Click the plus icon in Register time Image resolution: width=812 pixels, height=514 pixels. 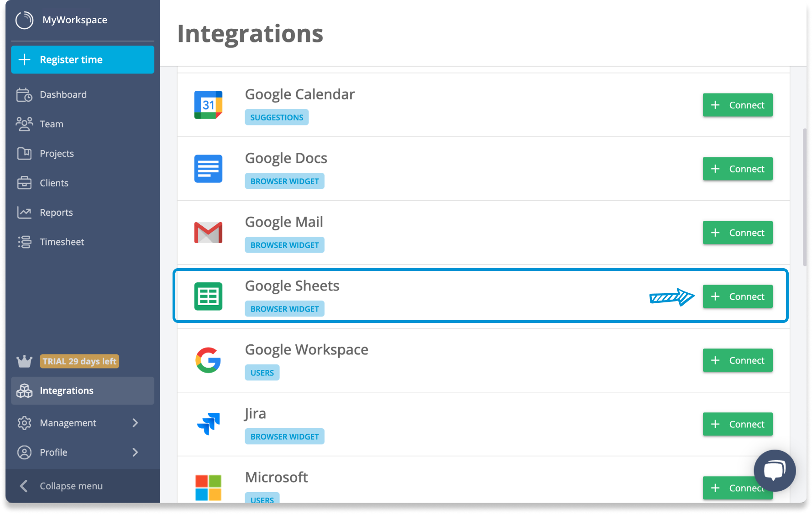[x=25, y=59]
